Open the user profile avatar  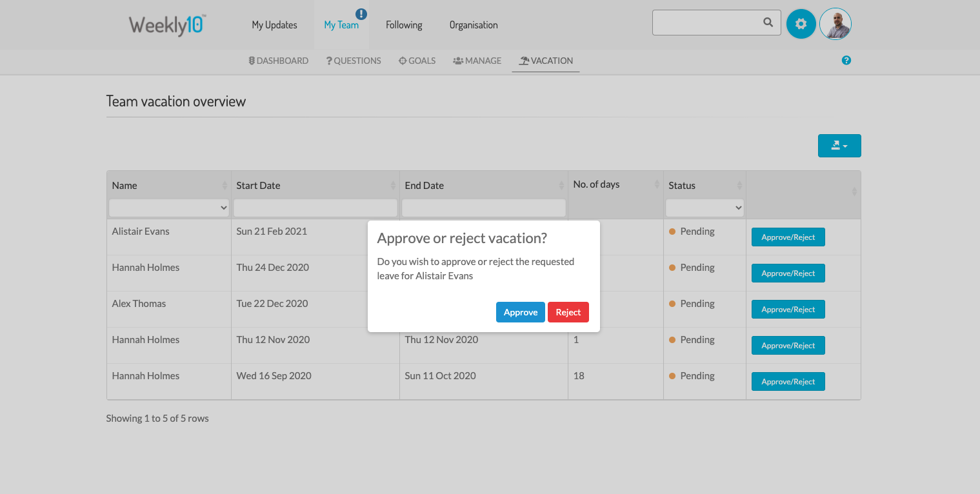click(835, 24)
